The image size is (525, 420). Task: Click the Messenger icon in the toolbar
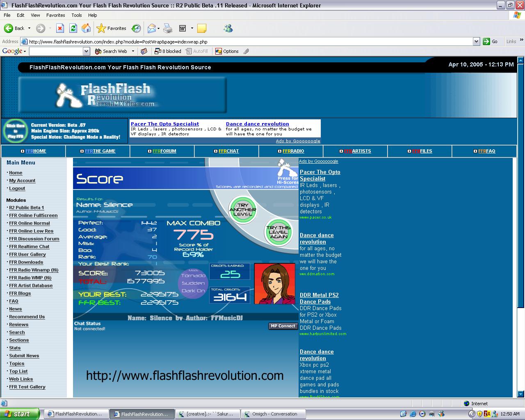[x=228, y=28]
